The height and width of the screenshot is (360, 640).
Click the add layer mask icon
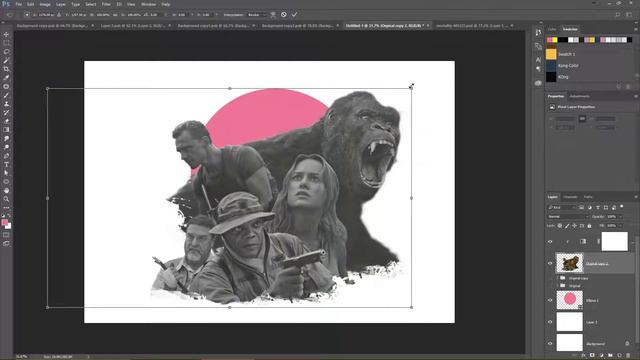[592, 356]
